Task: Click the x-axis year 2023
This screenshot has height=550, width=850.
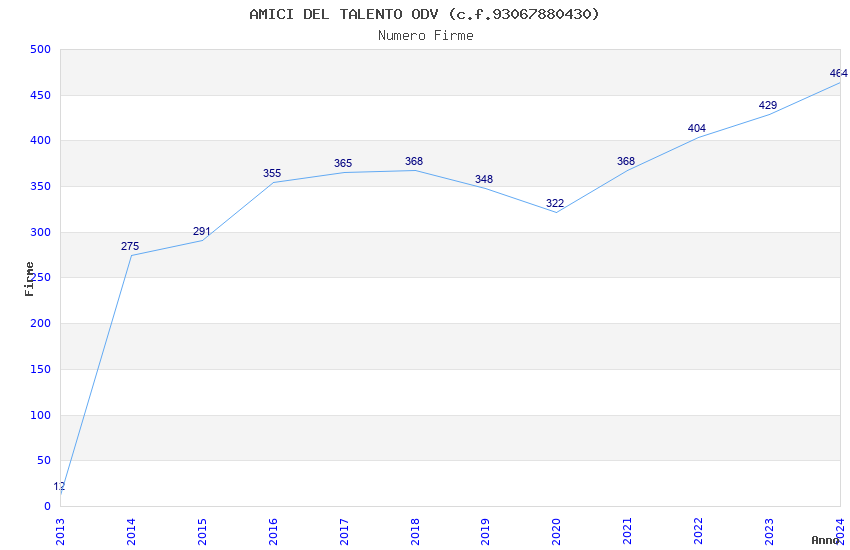Action: coord(769,532)
